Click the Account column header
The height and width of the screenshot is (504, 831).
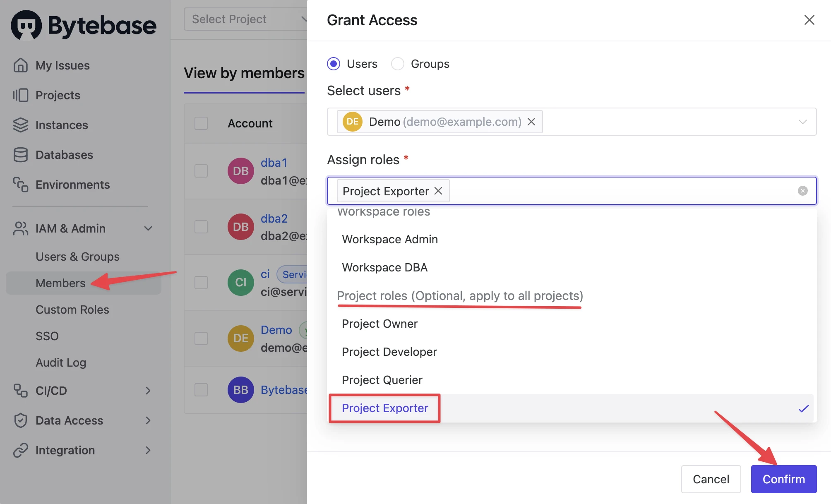[250, 123]
